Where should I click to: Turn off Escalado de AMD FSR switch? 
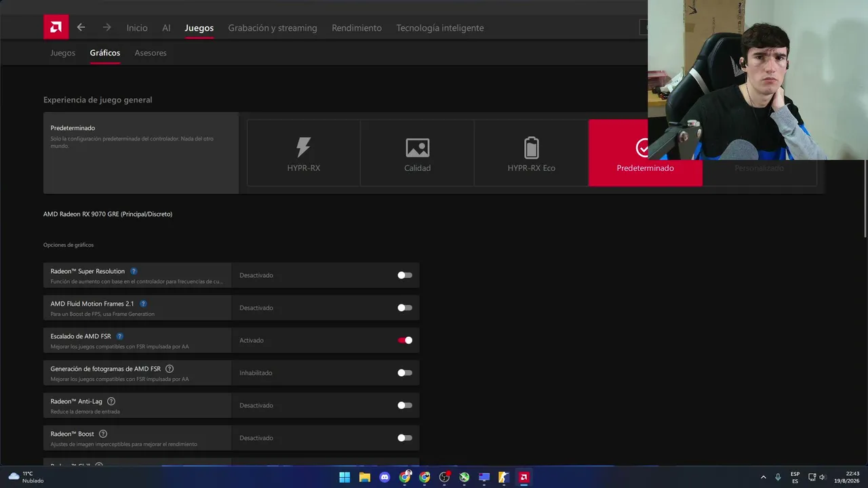coord(405,340)
